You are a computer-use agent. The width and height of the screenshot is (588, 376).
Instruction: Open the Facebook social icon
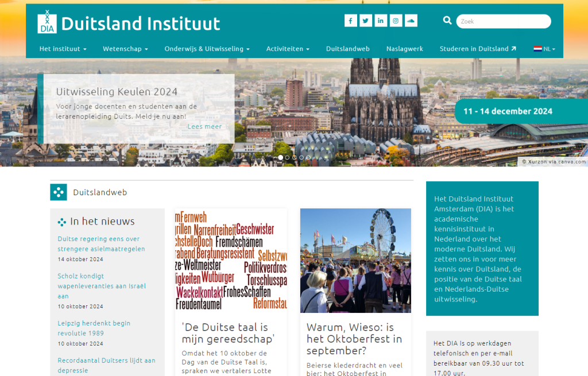point(351,21)
